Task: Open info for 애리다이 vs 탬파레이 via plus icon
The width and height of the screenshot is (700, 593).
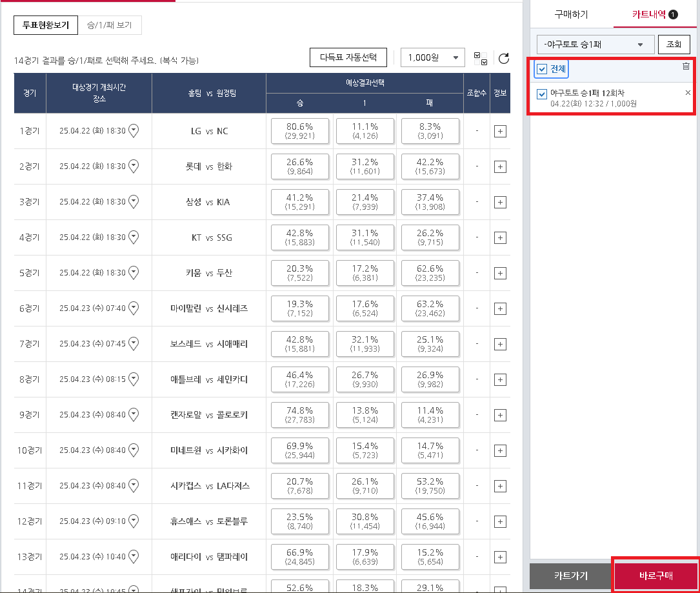Action: 500,557
